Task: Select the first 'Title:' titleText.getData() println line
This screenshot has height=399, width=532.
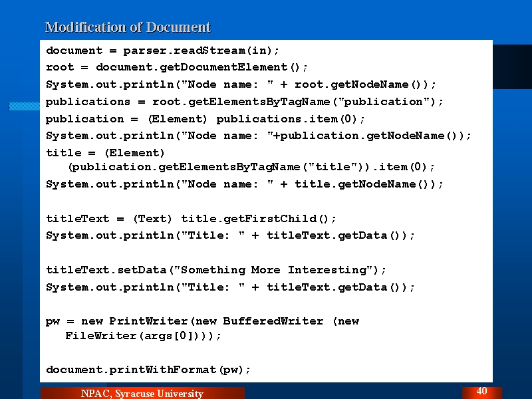Action: coord(230,235)
